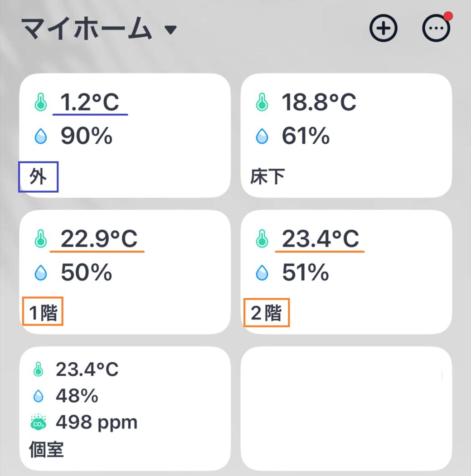Expand the マイホーム home dropdown arrow
This screenshot has height=476, width=471.
(170, 30)
